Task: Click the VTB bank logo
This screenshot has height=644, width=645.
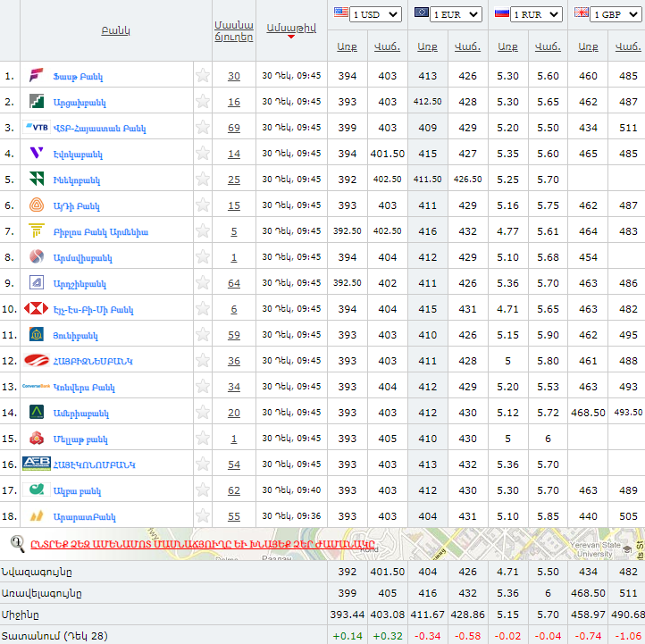Action: click(37, 128)
